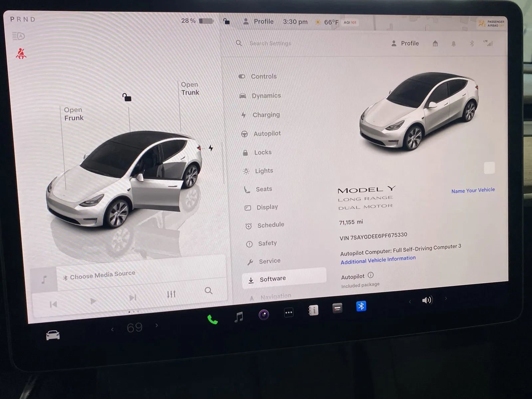The width and height of the screenshot is (532, 399).
Task: Open the Schedule settings menu
Action: pos(265,225)
